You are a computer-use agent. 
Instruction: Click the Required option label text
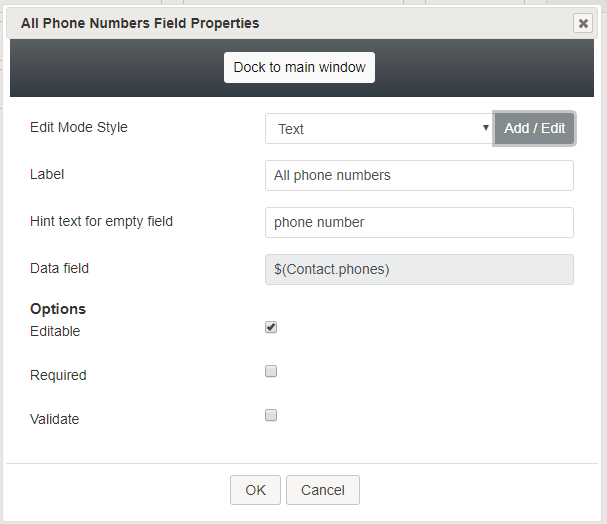pyautogui.click(x=58, y=375)
